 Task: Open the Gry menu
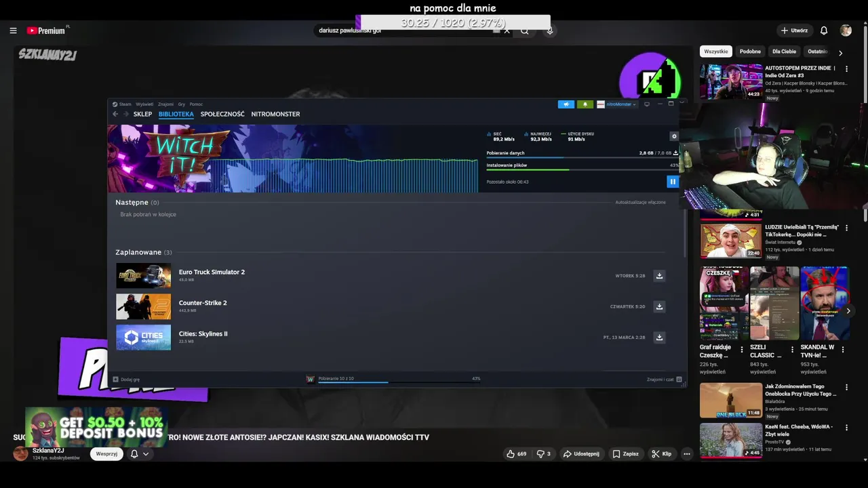(181, 104)
